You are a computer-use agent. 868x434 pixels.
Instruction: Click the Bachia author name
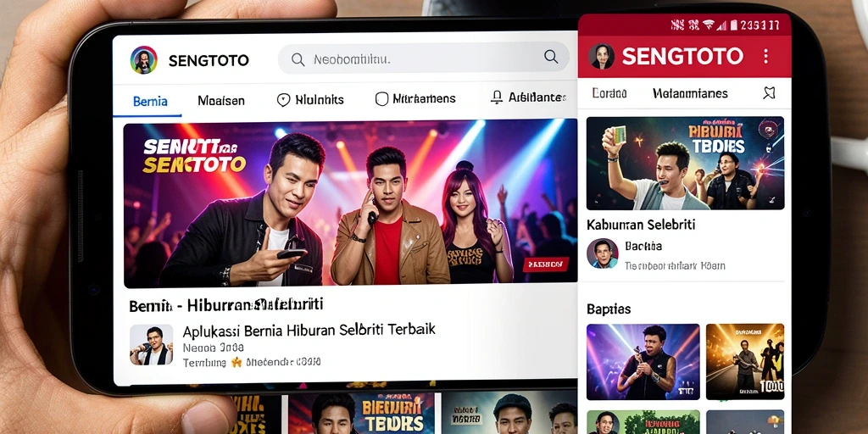[643, 246]
